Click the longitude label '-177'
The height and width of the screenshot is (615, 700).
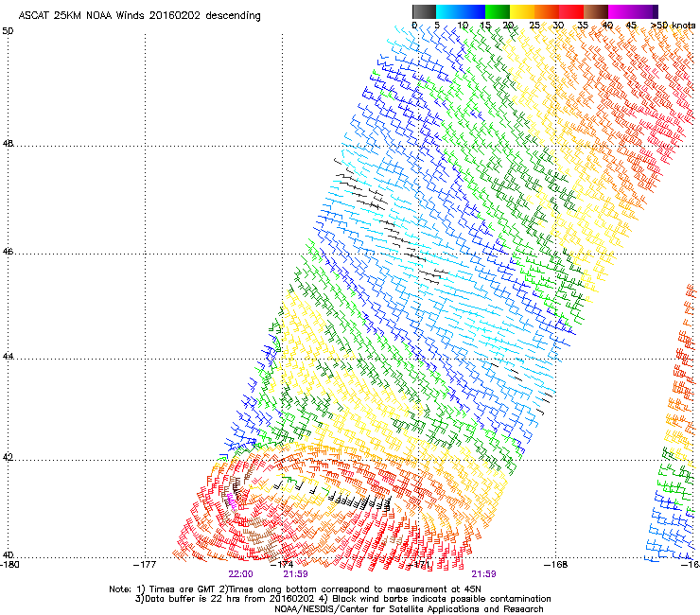pos(145,564)
